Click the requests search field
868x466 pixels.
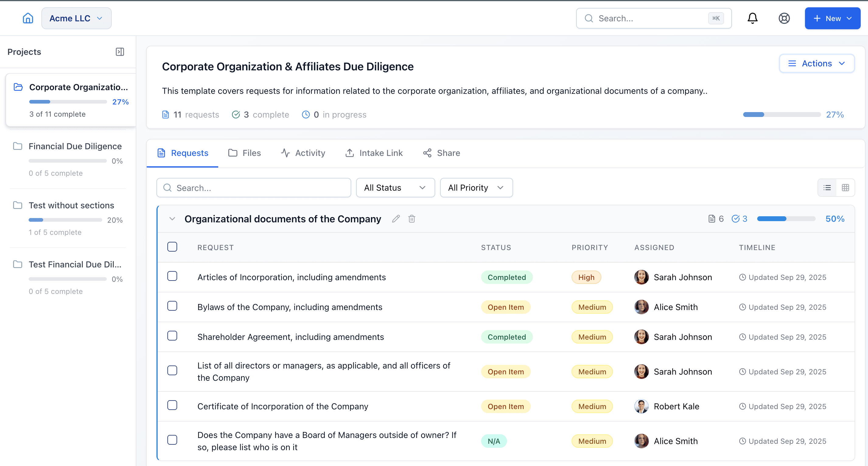pos(254,188)
